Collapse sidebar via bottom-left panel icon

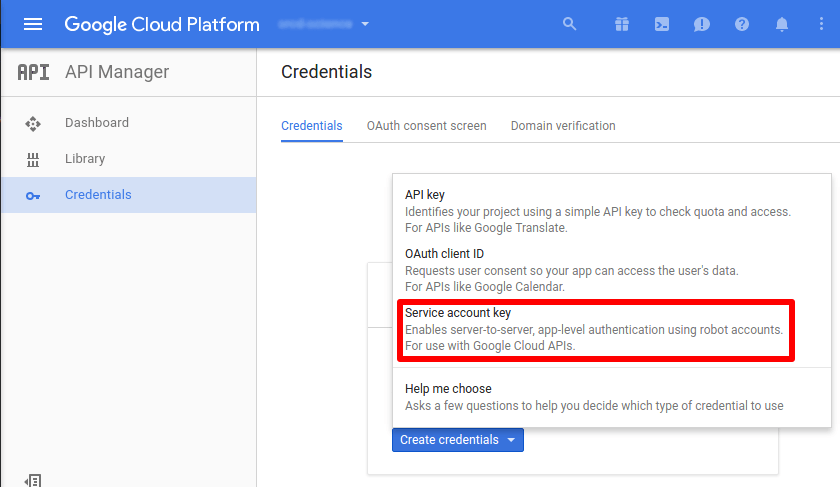[33, 481]
